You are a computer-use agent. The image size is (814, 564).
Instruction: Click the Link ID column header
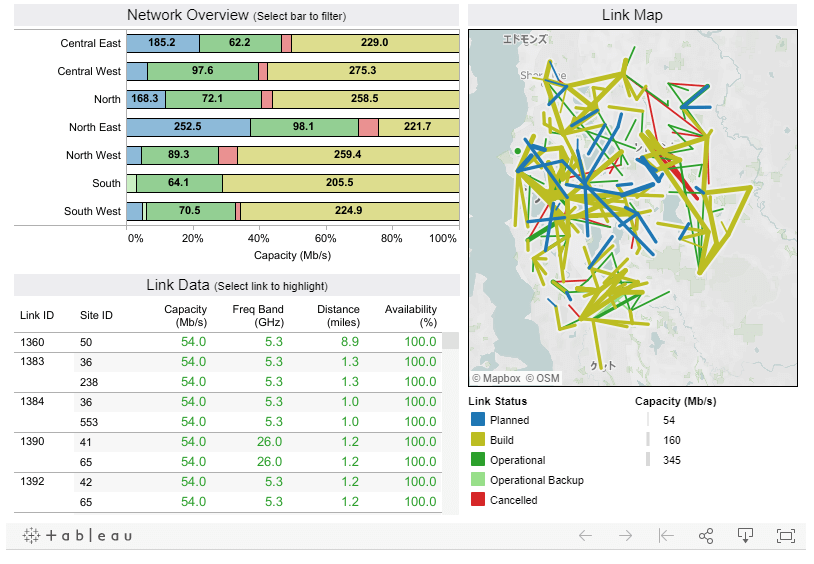pos(37,315)
